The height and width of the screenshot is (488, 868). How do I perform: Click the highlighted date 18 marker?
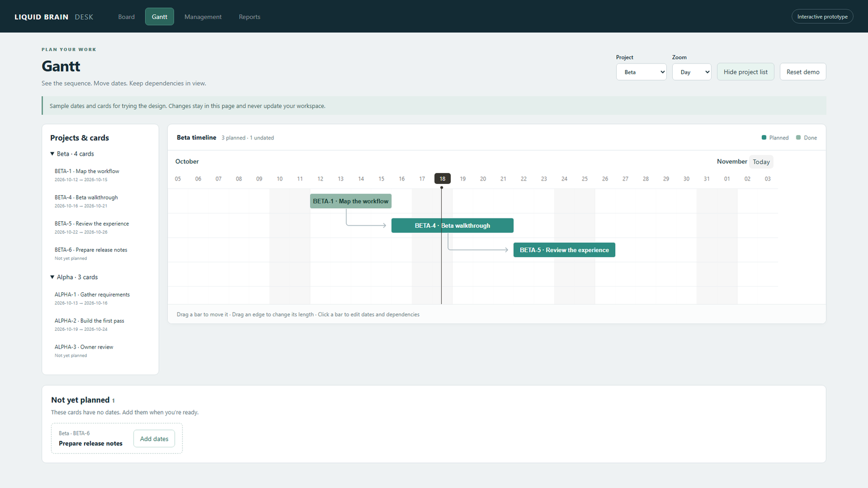tap(443, 179)
